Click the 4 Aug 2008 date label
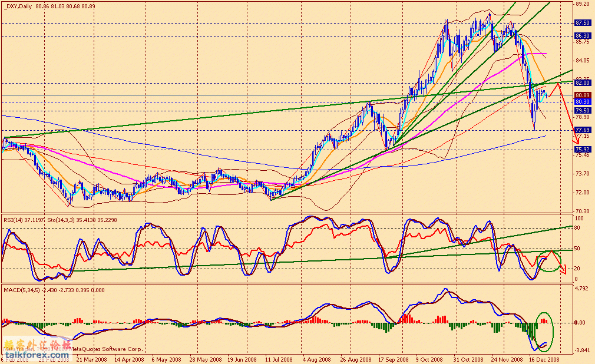The height and width of the screenshot is (364, 595). pos(317,359)
